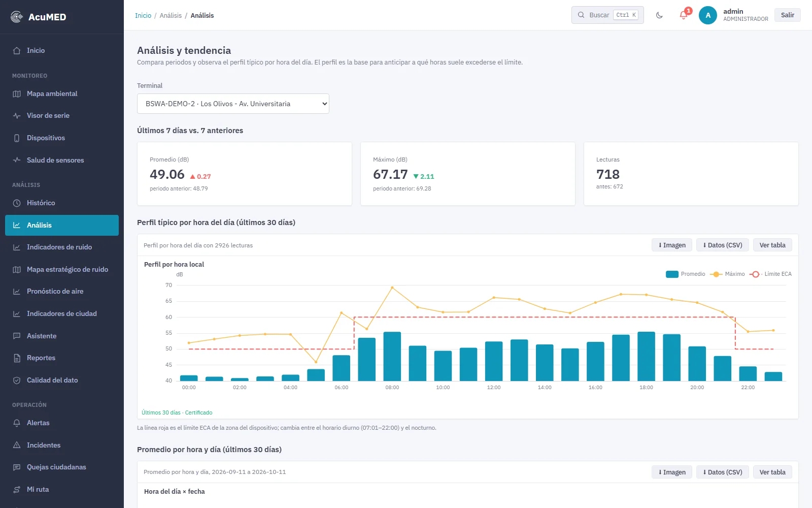812x508 pixels.
Task: Click the Pronóstico de aire icon
Action: (17, 292)
